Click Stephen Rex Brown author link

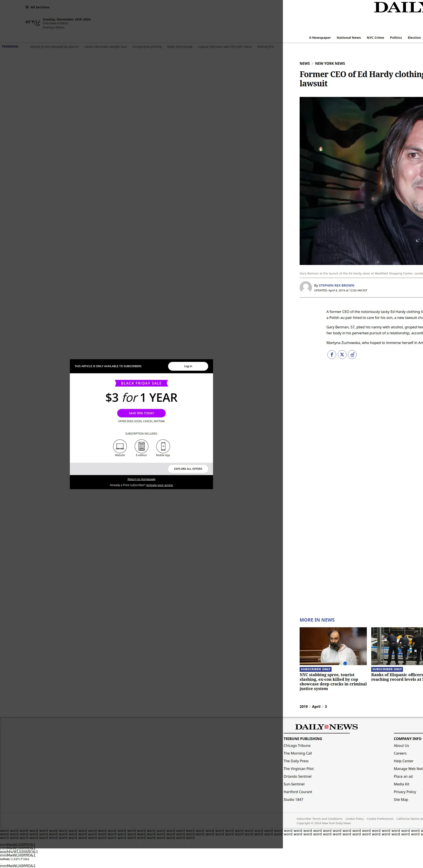tap(336, 285)
